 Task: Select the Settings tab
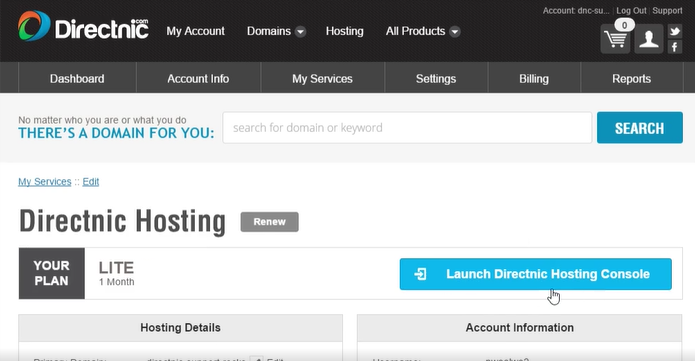pos(436,78)
